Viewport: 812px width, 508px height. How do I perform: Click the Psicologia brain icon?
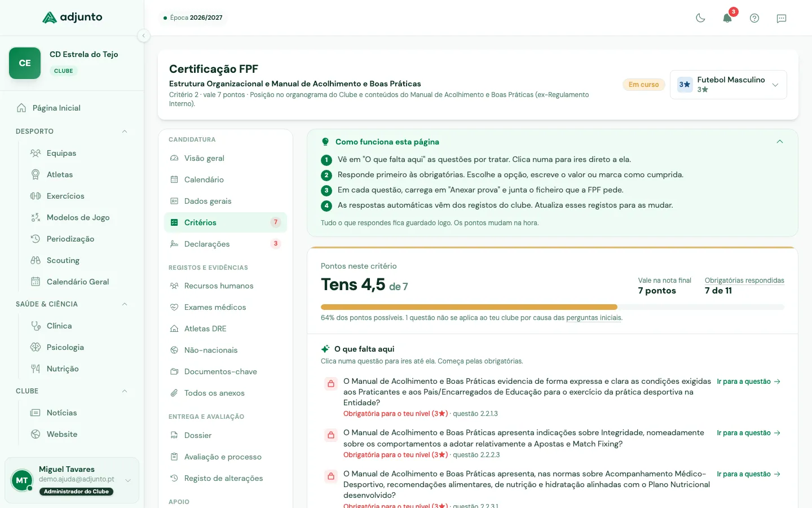click(36, 347)
